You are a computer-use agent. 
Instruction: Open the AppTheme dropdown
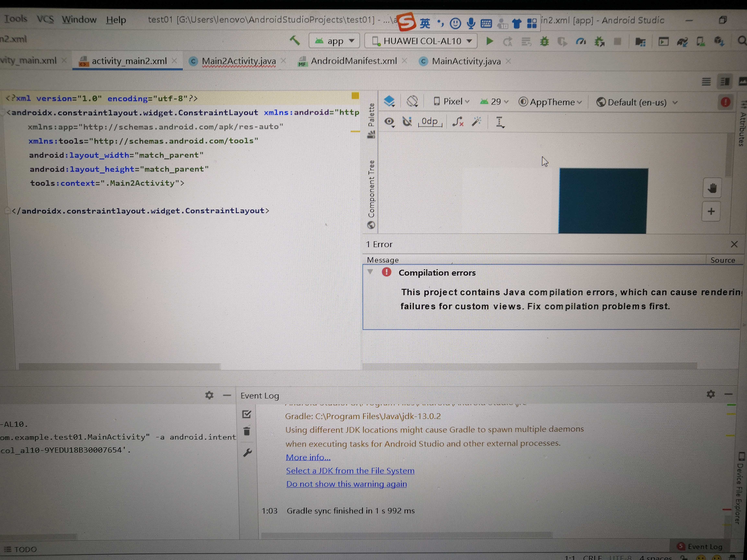click(550, 102)
